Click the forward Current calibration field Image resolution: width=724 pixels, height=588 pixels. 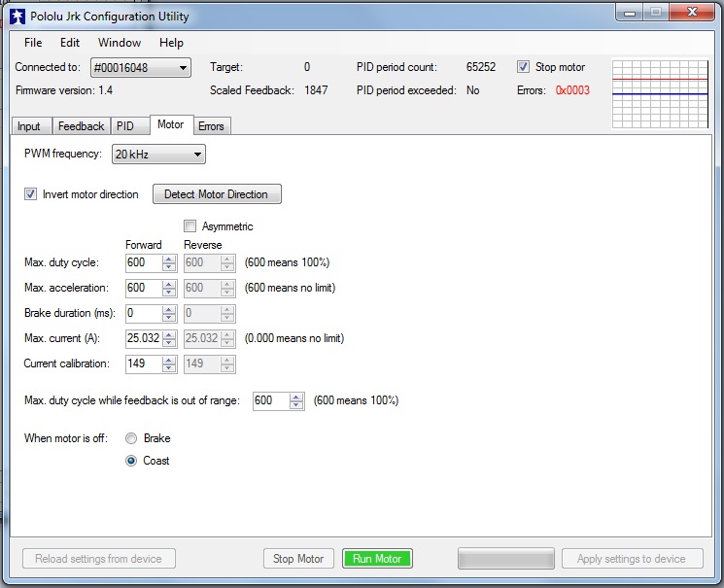144,363
